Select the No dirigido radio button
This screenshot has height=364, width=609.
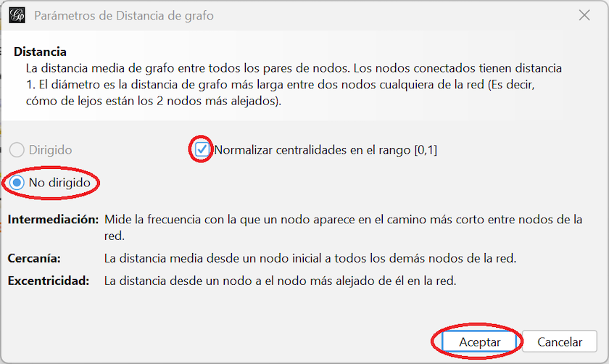click(17, 183)
